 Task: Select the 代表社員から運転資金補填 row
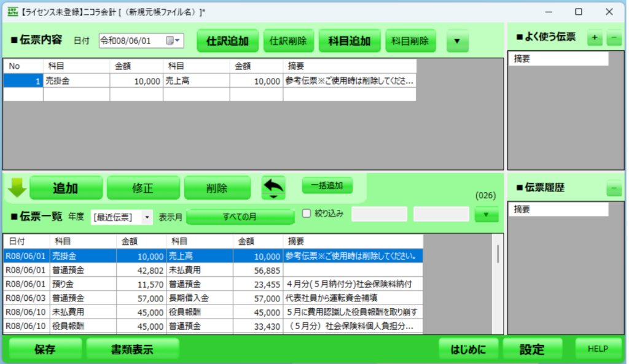click(x=213, y=298)
